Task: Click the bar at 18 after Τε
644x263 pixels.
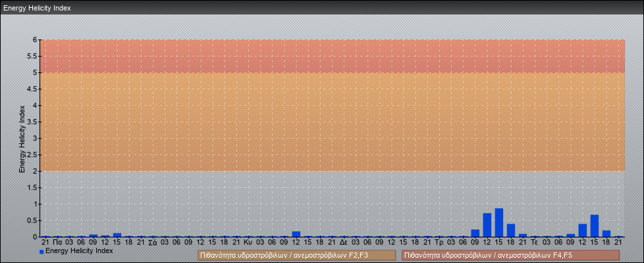Action: [606, 233]
